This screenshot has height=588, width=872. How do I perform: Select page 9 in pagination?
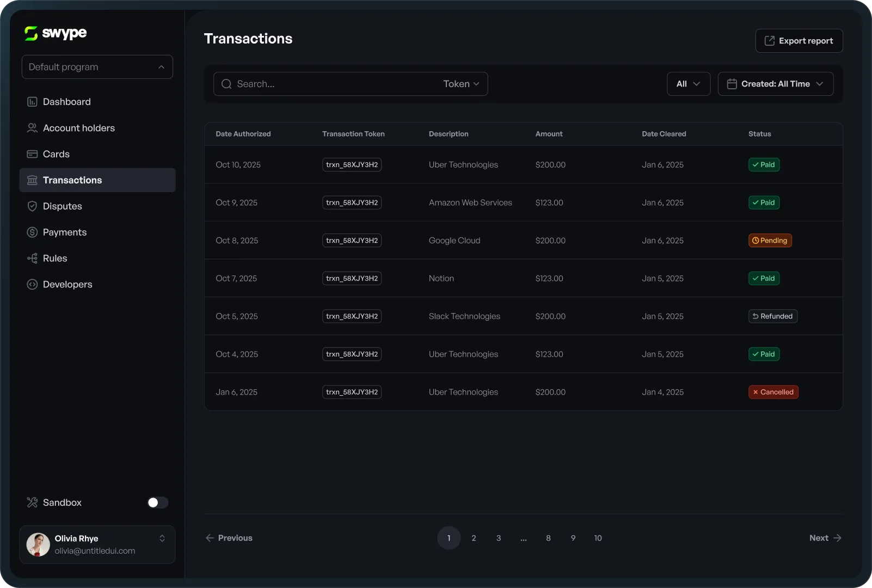pos(573,538)
